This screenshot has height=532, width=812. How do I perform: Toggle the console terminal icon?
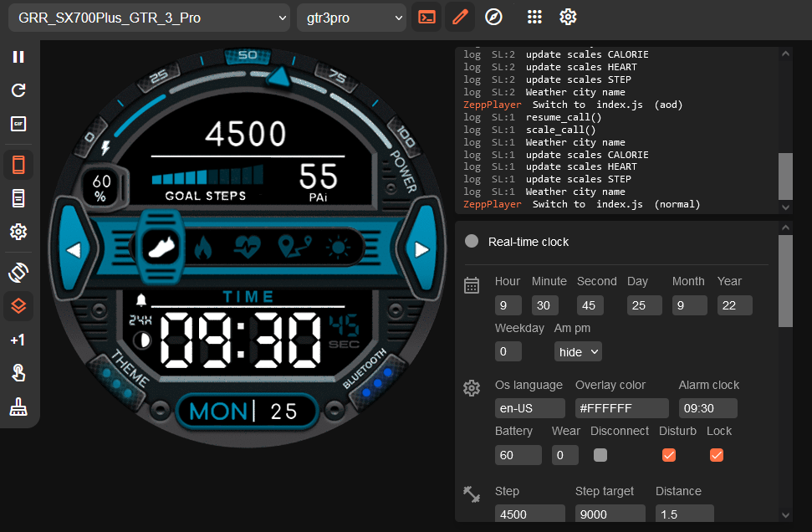[x=426, y=18]
